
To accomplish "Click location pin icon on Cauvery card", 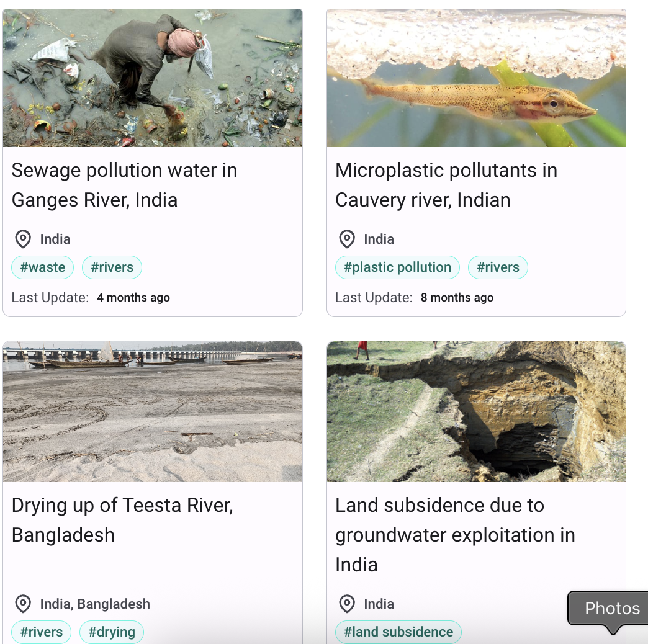I will coord(347,239).
